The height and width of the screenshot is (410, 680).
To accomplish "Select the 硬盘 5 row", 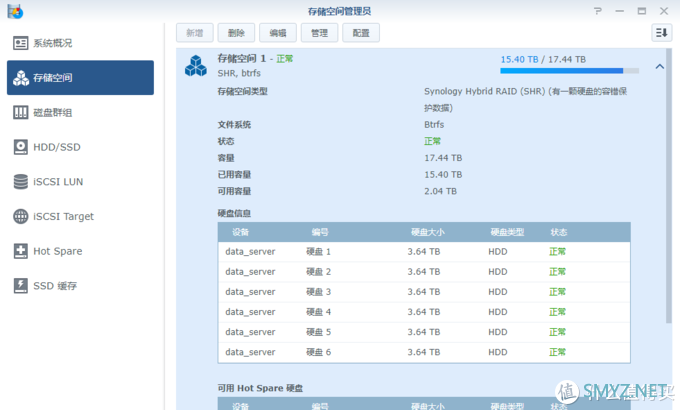I will pyautogui.click(x=424, y=332).
